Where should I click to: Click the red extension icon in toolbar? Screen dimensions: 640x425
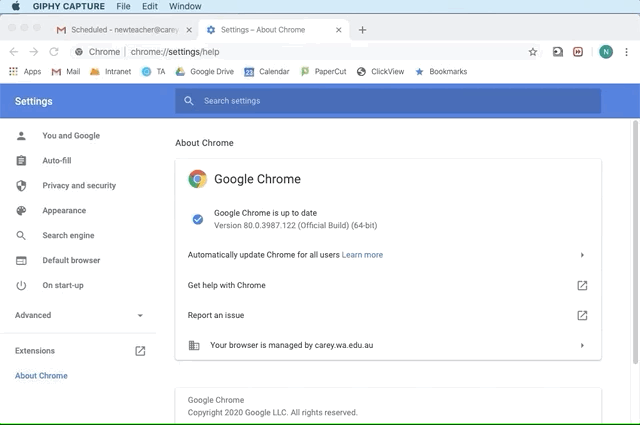pos(578,52)
